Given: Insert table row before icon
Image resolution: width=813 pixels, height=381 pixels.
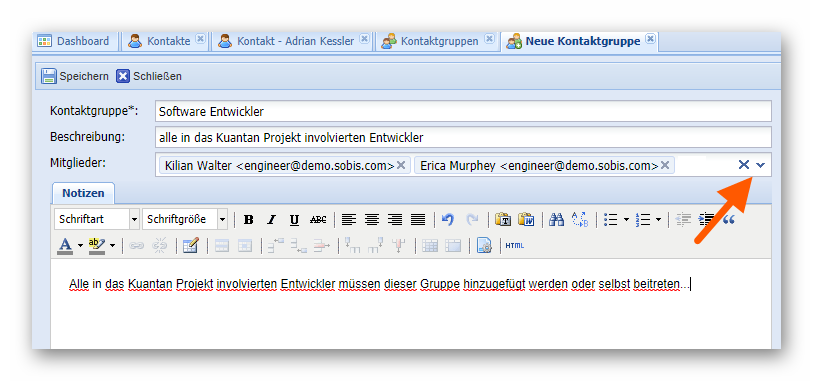Looking at the screenshot, I should click(276, 246).
